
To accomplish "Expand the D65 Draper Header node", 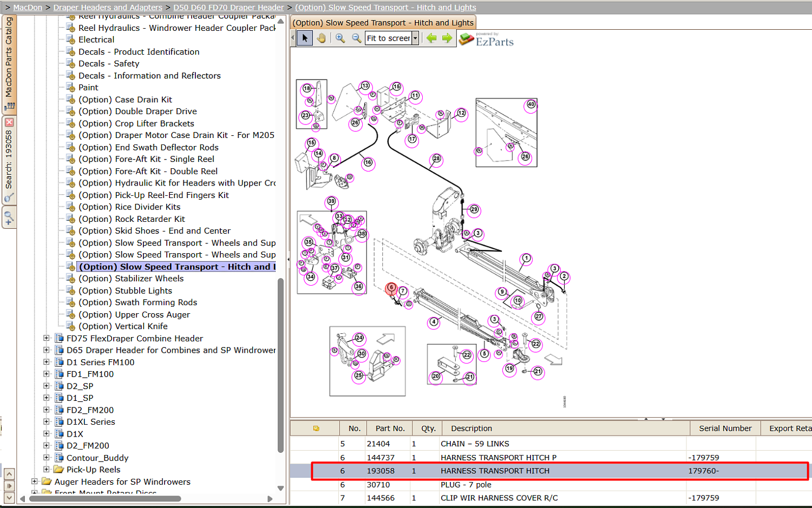I will (47, 350).
